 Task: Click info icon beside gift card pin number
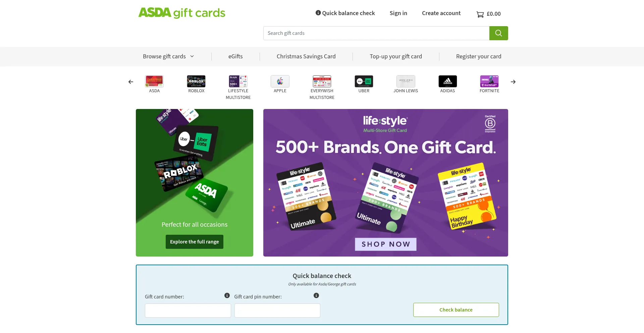[316, 295]
